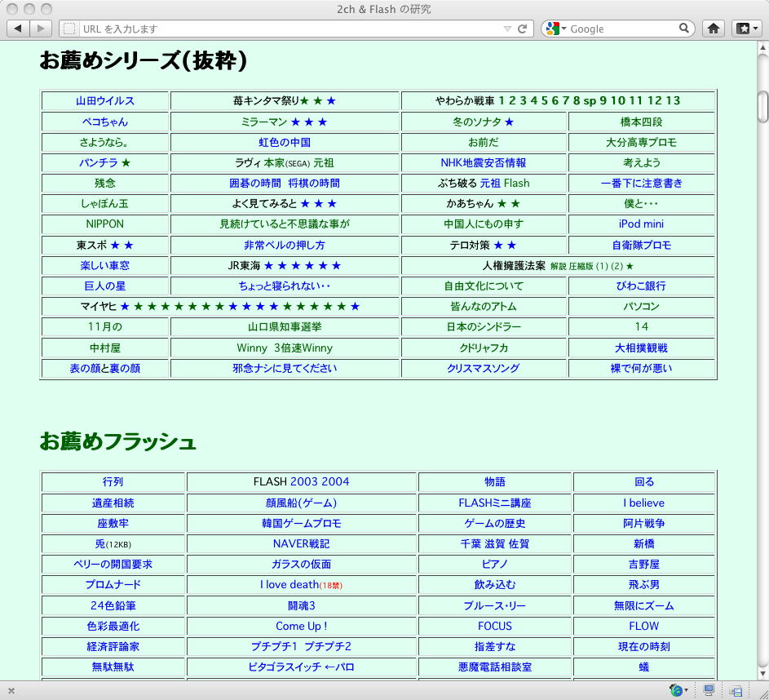Open the 山口県知事選挙 link
769x700 pixels.
pos(285,326)
